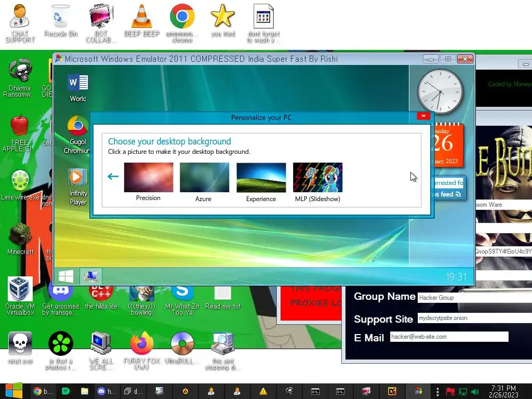Open Get groomed by transge Discord icon
This screenshot has width=532, height=399.
[x=60, y=301]
